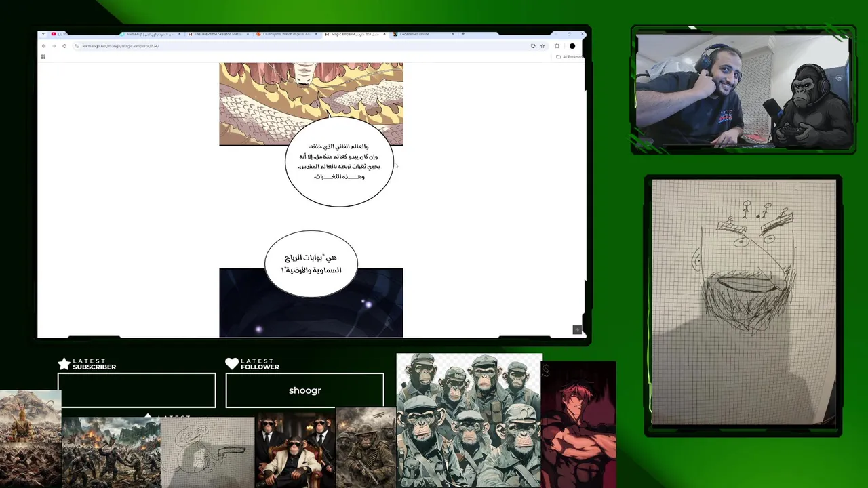Click the scroll-to-top button on manga page

pyautogui.click(x=577, y=329)
